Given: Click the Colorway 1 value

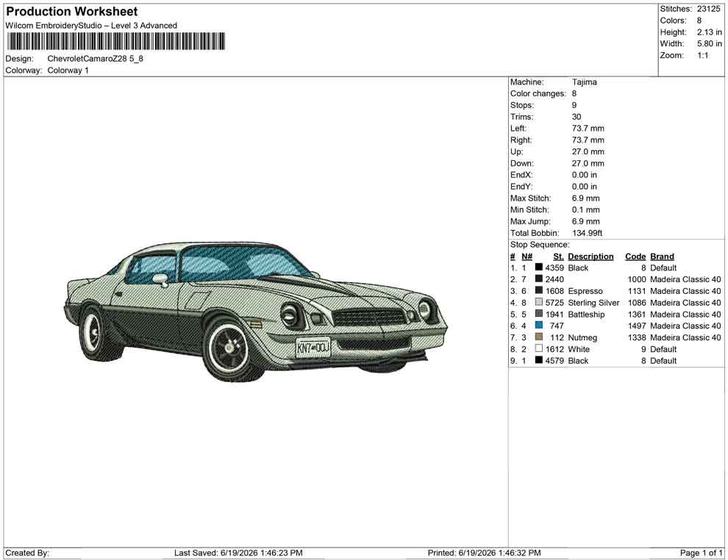Looking at the screenshot, I should tap(68, 71).
